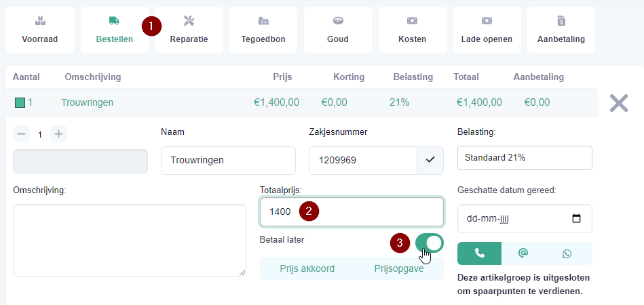This screenshot has height=305, width=644.
Task: Choose phone contact method
Action: pos(479,253)
